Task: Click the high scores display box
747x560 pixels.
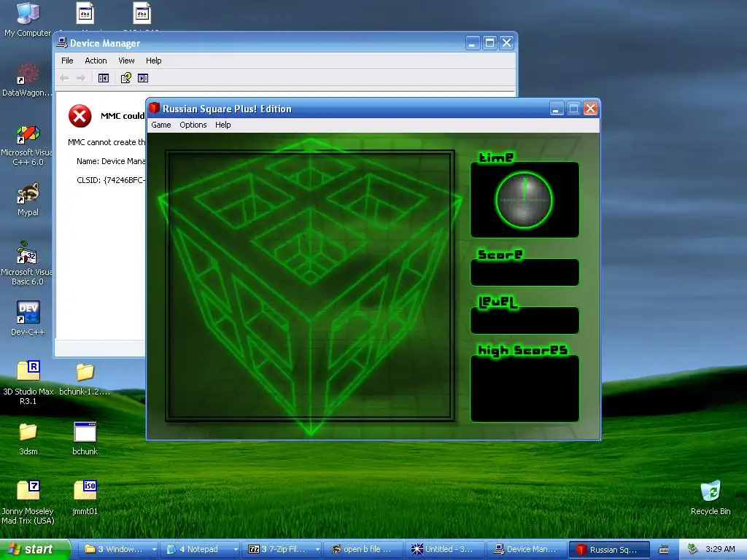Action: click(x=525, y=389)
